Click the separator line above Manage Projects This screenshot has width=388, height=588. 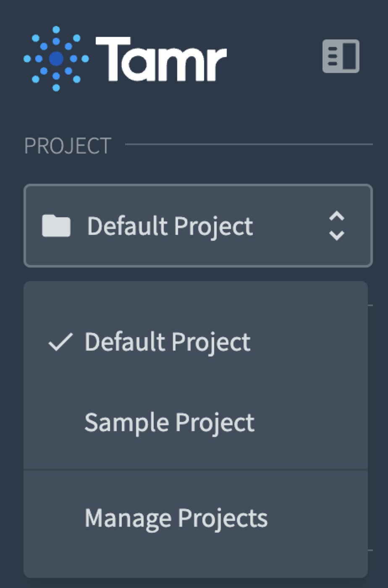click(196, 470)
